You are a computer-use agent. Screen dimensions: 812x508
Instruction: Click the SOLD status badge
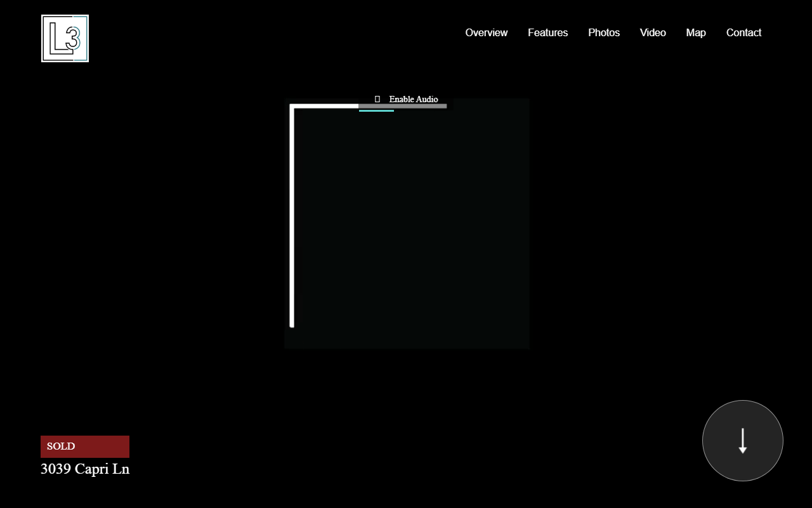(85, 446)
